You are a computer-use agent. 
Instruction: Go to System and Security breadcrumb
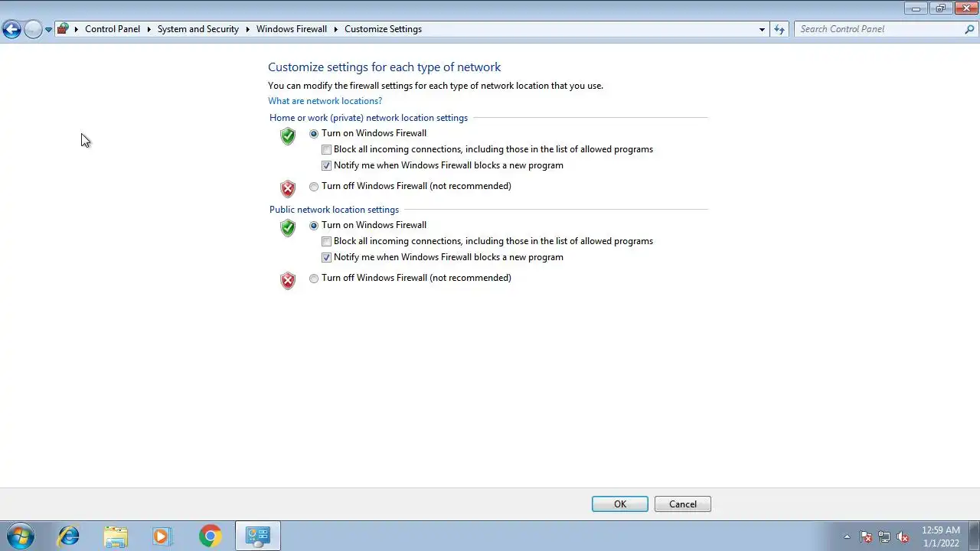(x=198, y=29)
